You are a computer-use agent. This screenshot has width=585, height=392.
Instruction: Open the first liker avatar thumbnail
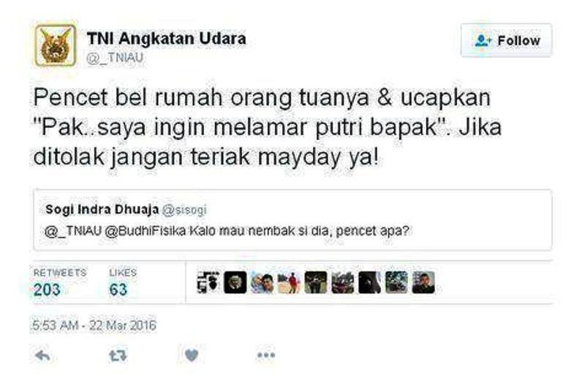208,282
